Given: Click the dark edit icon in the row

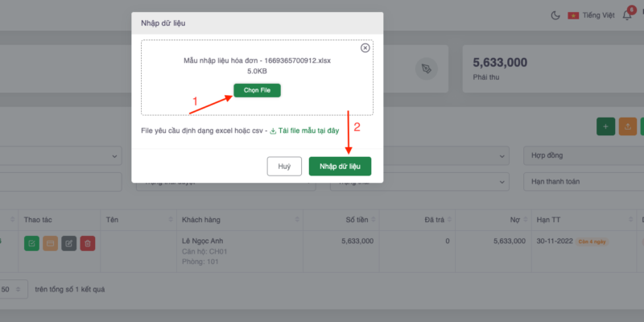Looking at the screenshot, I should pyautogui.click(x=69, y=243).
